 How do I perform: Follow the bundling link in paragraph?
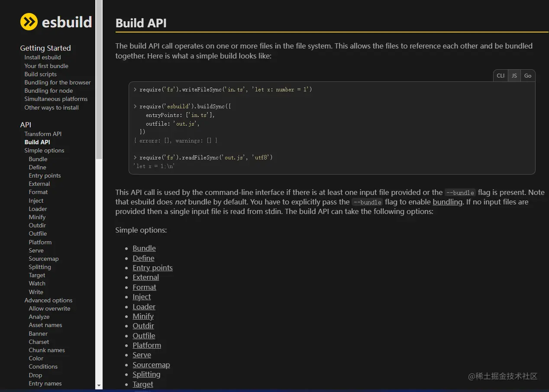(x=448, y=202)
